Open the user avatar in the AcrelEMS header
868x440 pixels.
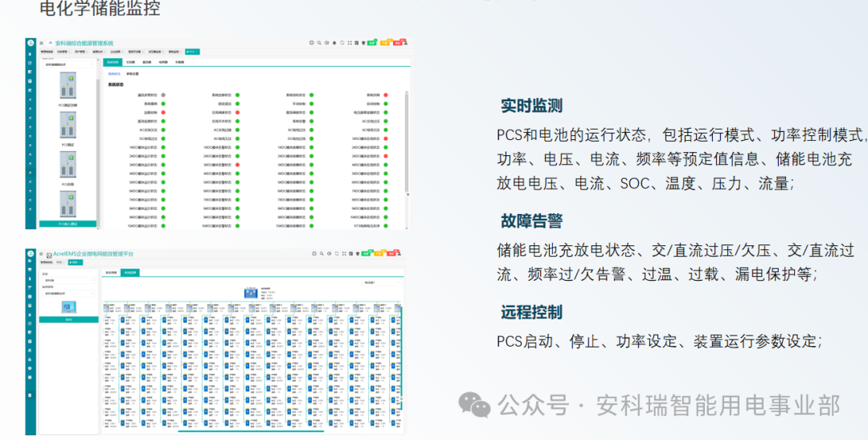coord(399,254)
